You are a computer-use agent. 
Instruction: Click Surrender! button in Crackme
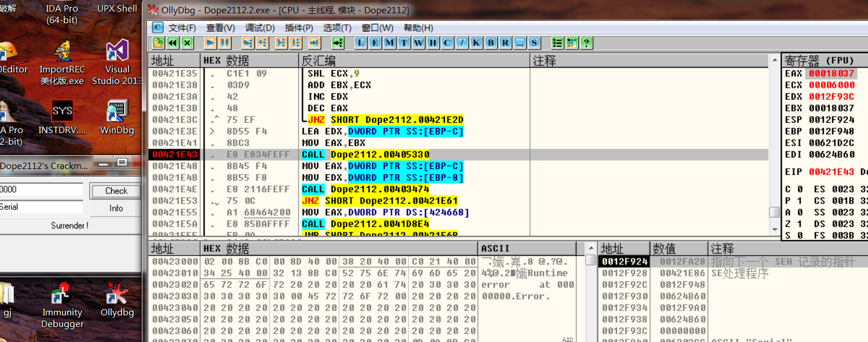pyautogui.click(x=70, y=225)
